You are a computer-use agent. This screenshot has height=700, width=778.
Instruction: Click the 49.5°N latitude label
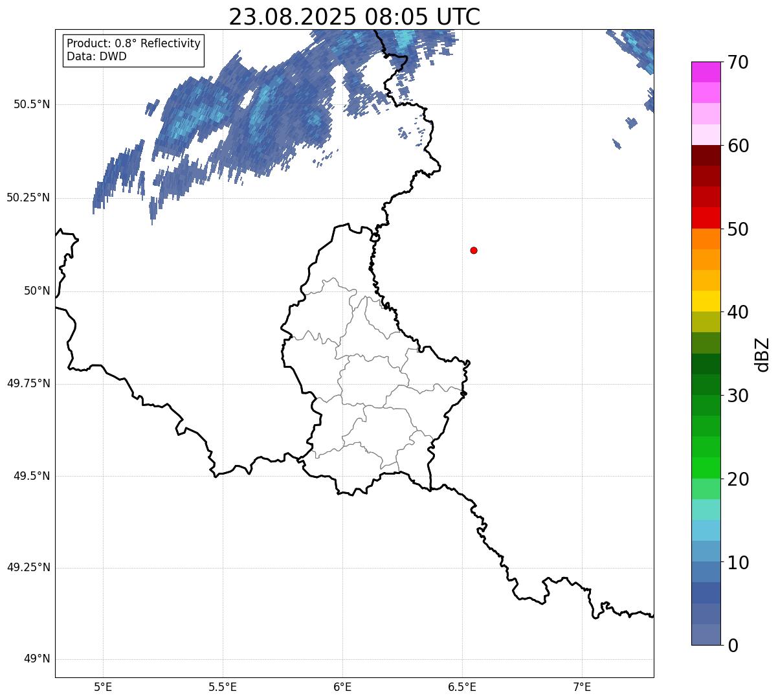(x=31, y=476)
